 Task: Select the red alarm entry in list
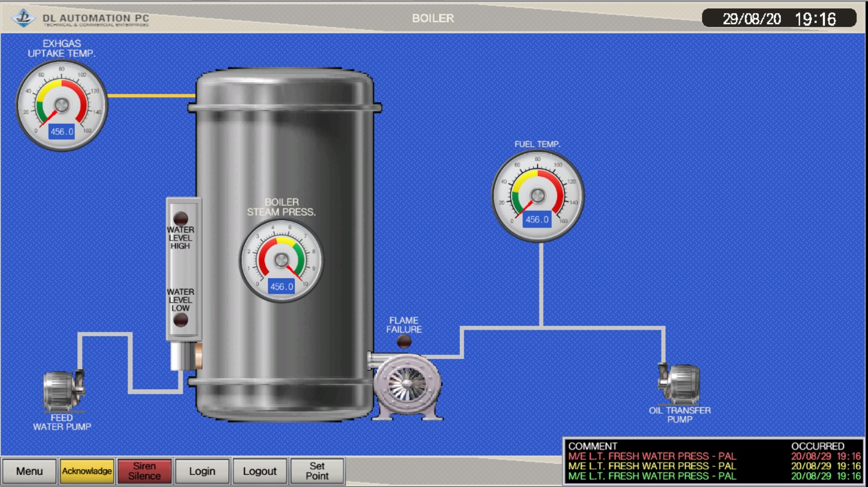pos(652,456)
